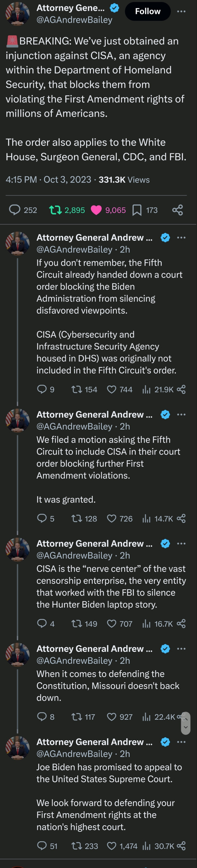Viewport: 197px width, 868px height.
Task: Click the scroll-down chevron pill
Action: (x=186, y=727)
